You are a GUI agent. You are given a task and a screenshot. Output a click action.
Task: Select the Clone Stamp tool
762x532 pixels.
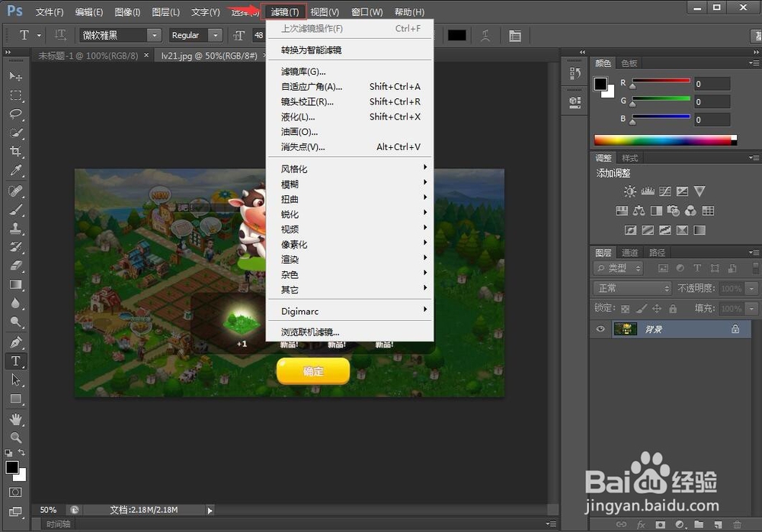[15, 228]
